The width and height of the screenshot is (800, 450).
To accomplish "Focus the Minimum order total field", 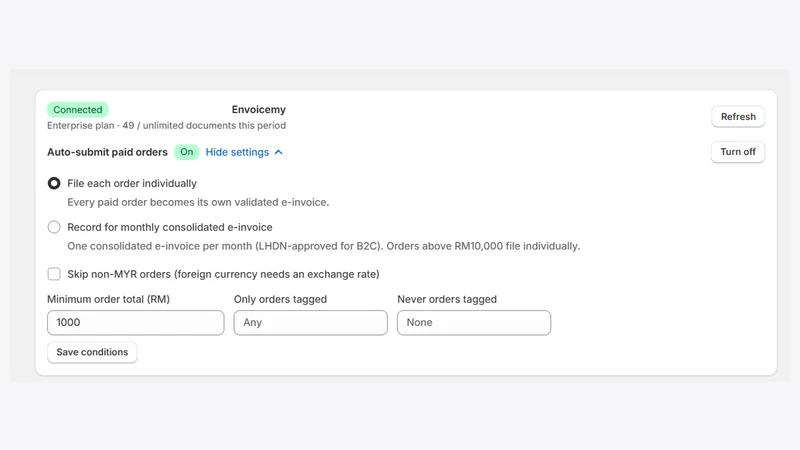I will point(136,322).
